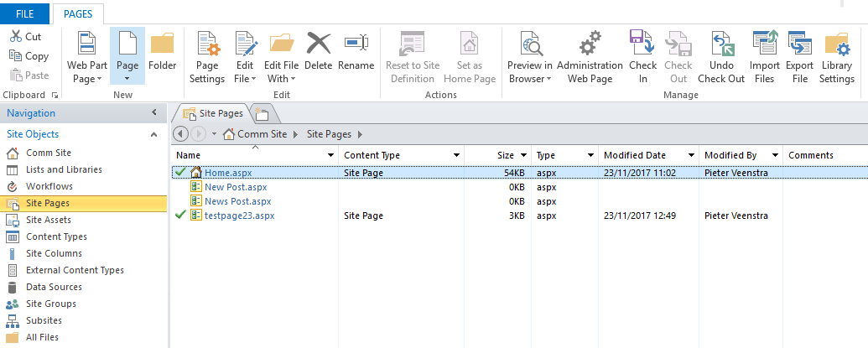Click the back navigation arrow

180,134
